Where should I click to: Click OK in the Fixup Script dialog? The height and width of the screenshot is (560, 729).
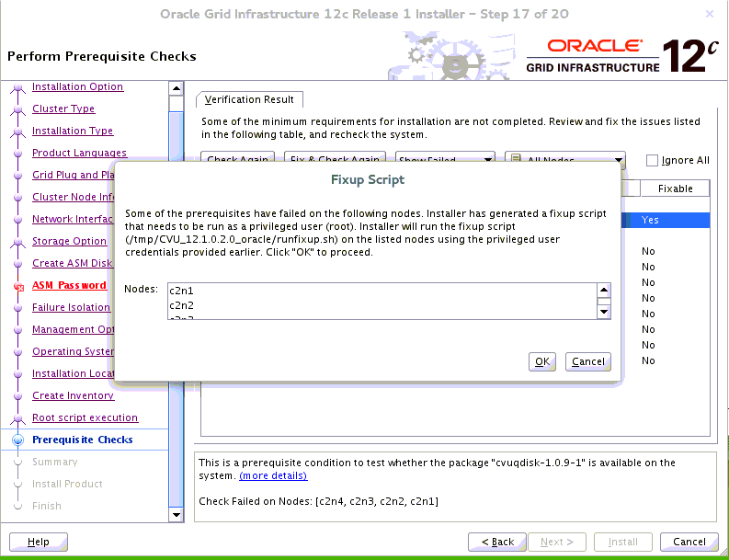pos(542,362)
